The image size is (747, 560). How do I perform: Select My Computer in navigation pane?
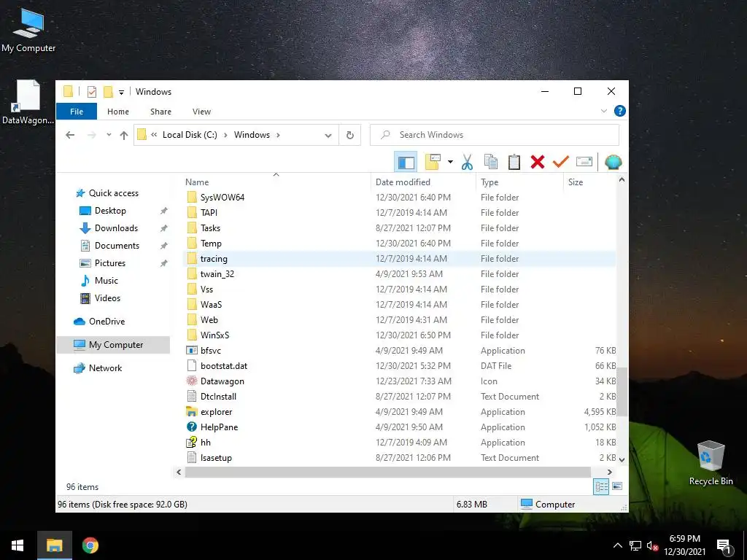coord(113,345)
